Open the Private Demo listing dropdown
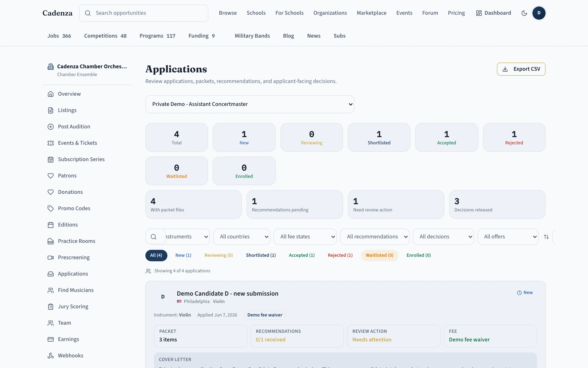Screen dimensions: 588x368 [x=249, y=104]
